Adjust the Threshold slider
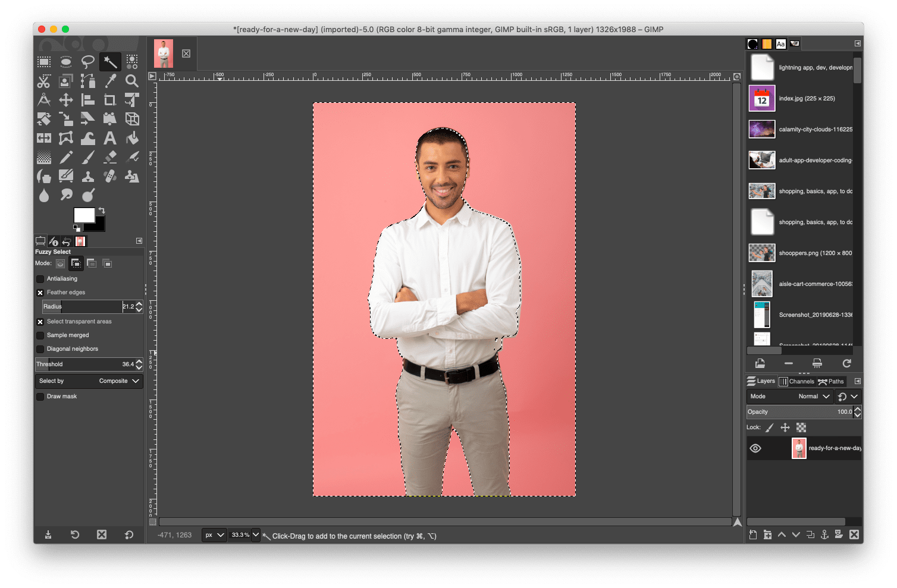Image resolution: width=897 pixels, height=588 pixels. (x=89, y=364)
